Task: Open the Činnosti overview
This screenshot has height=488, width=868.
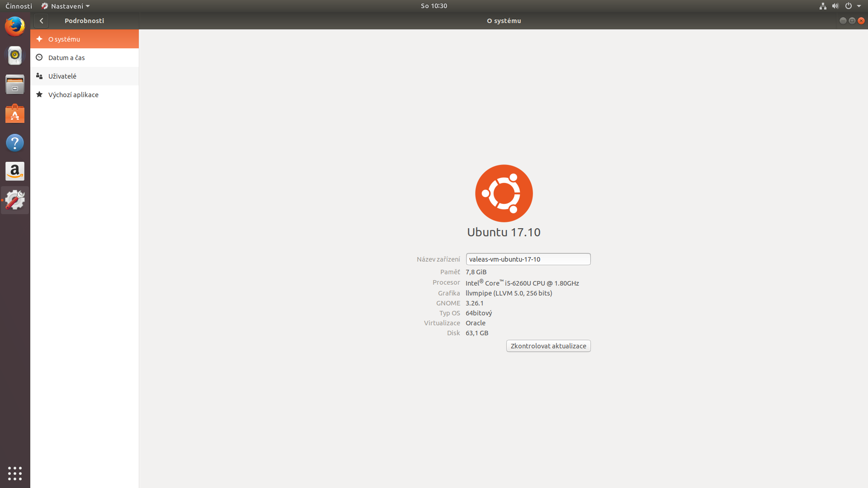Action: pos(19,6)
